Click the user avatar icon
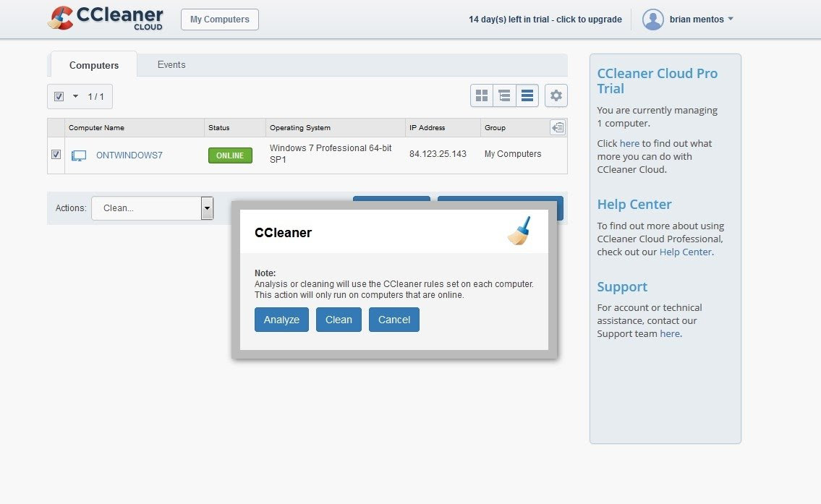821x504 pixels. point(653,20)
